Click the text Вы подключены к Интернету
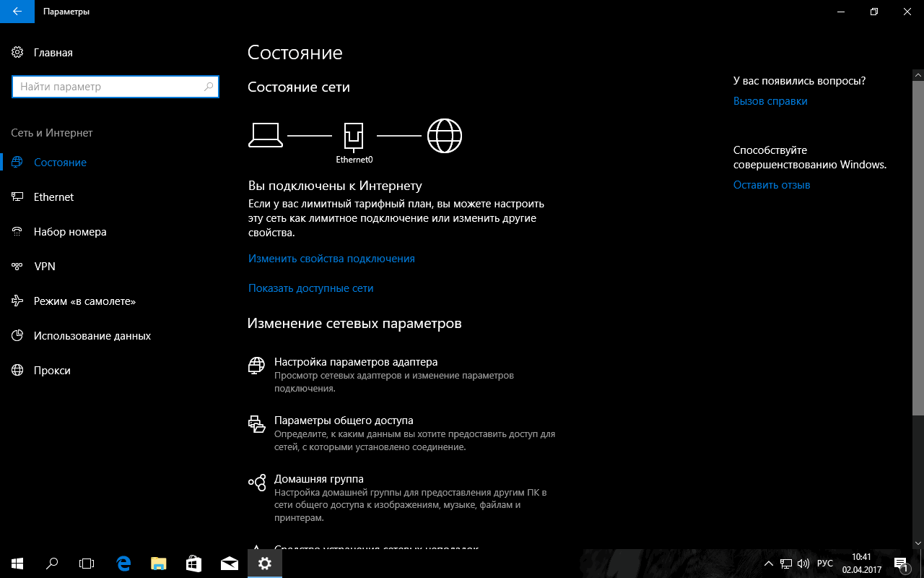 tap(335, 186)
